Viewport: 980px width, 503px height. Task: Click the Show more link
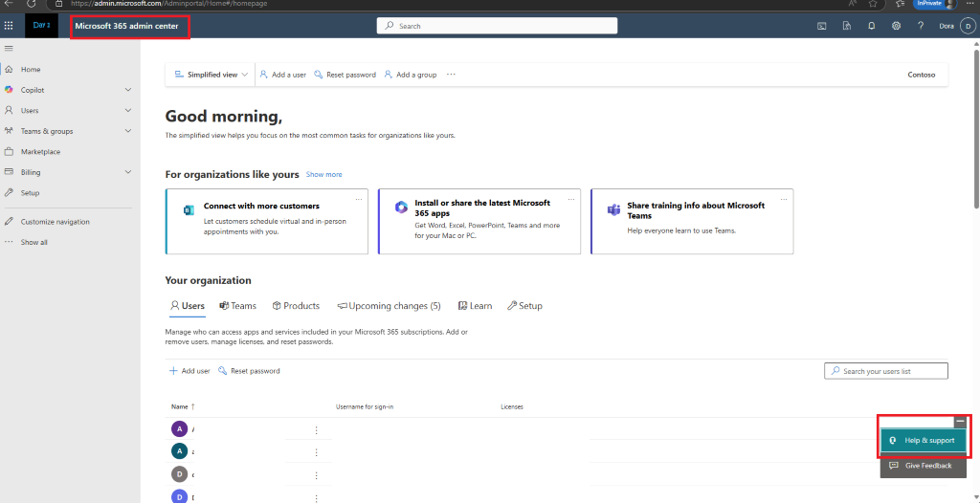[323, 174]
